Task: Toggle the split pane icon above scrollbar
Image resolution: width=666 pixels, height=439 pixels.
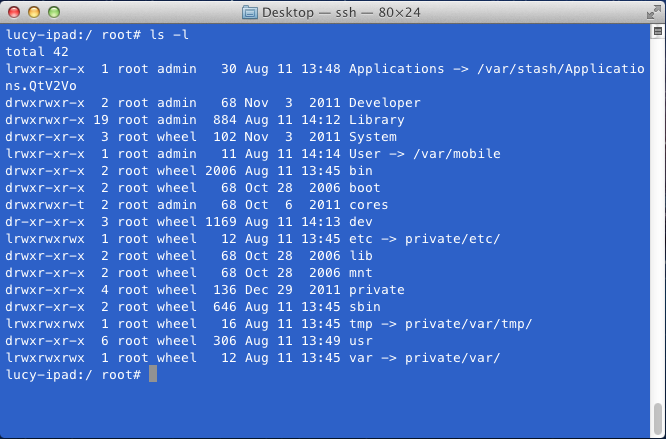Action: tap(658, 31)
